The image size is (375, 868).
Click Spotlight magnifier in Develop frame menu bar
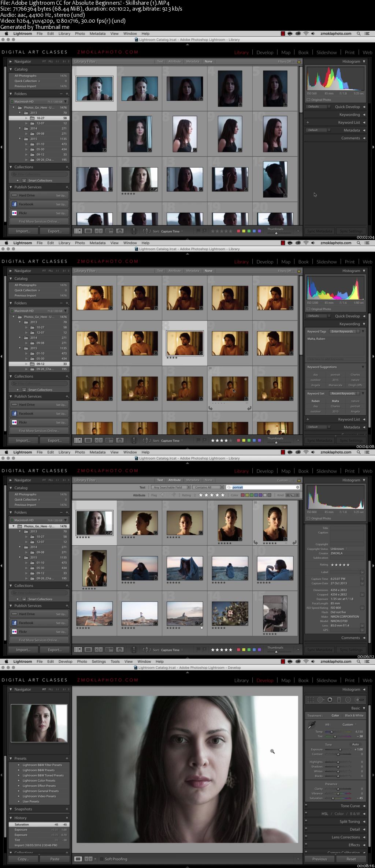click(359, 661)
